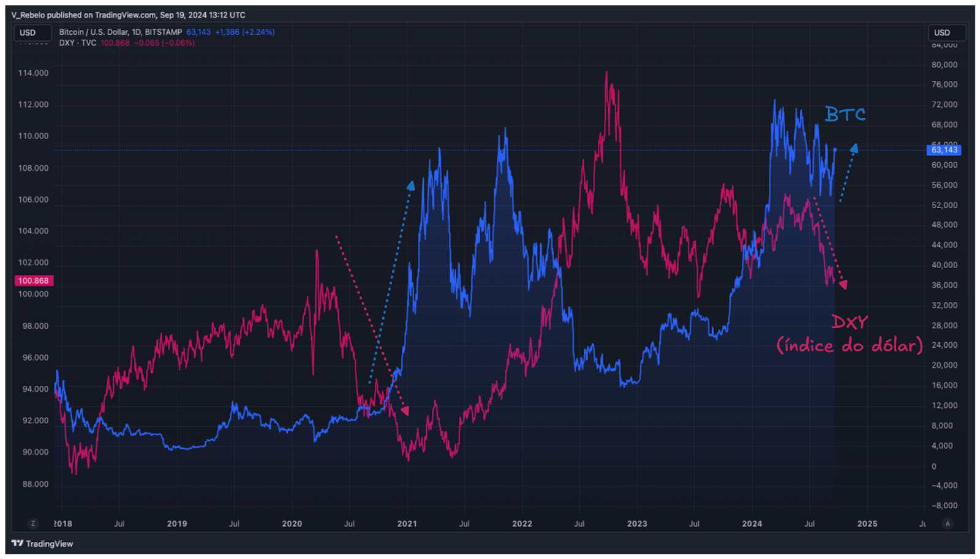Click the blue arrowhead near BTC annotation
This screenshot has height=559, width=980.
pyautogui.click(x=854, y=148)
